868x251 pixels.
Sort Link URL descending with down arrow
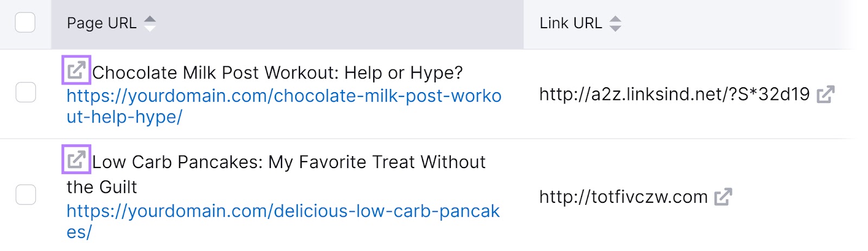(x=615, y=28)
